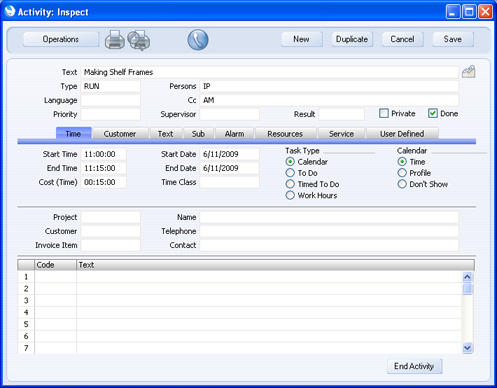Open print preview magnifier icon
The image size is (497, 388).
pyautogui.click(x=139, y=40)
